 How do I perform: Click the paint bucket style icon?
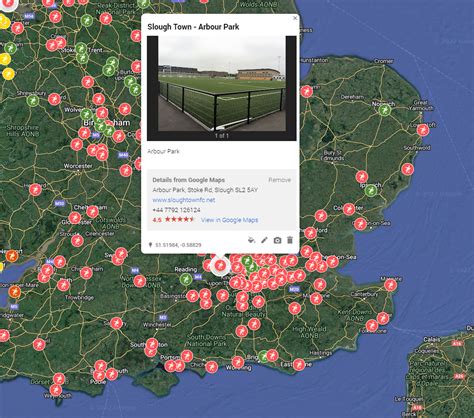coord(252,240)
